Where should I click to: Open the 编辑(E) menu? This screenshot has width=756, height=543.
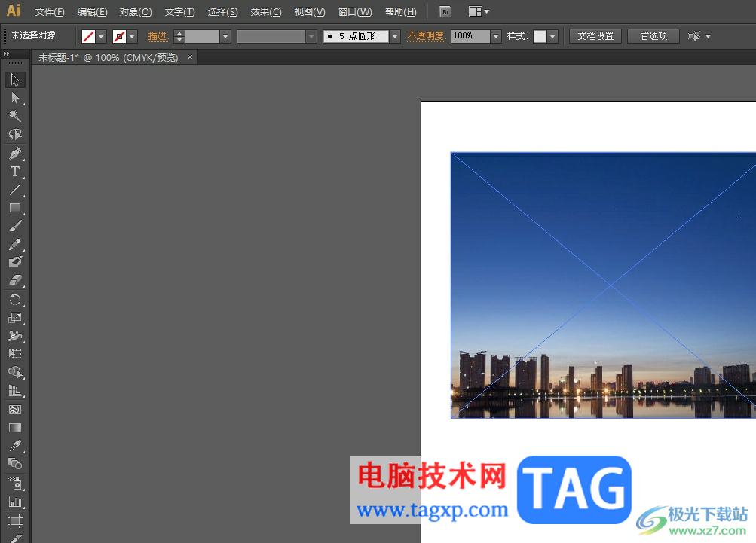click(93, 12)
